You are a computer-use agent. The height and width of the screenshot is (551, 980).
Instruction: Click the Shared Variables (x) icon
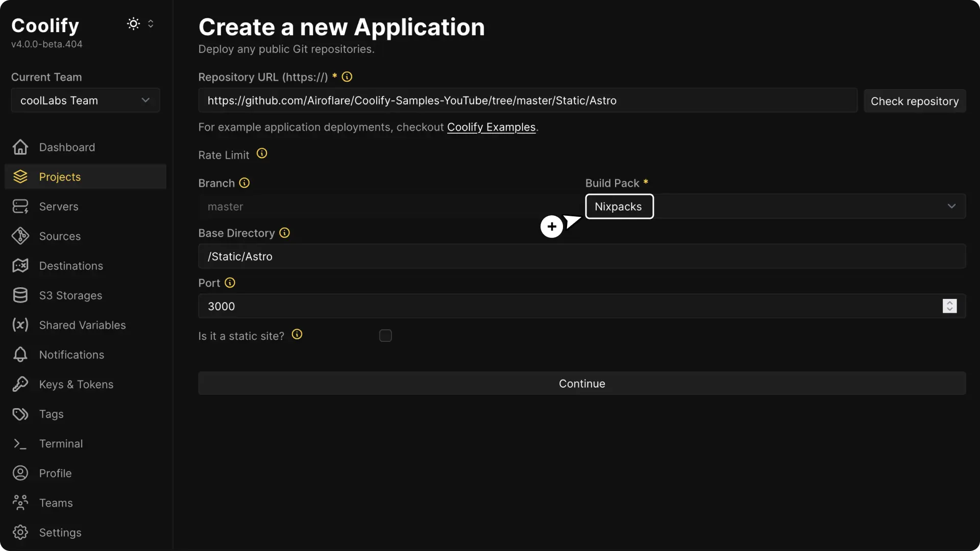point(20,325)
